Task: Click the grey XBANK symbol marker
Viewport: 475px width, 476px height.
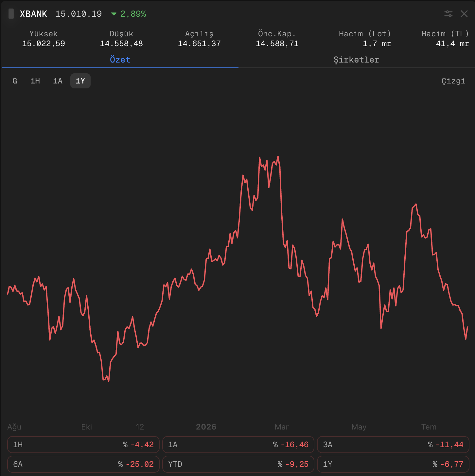Action: click(11, 14)
